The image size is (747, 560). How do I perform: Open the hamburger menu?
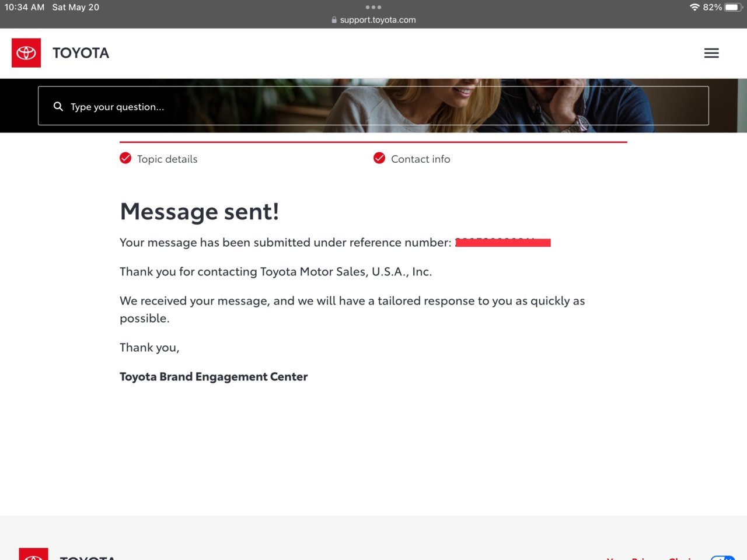[711, 53]
